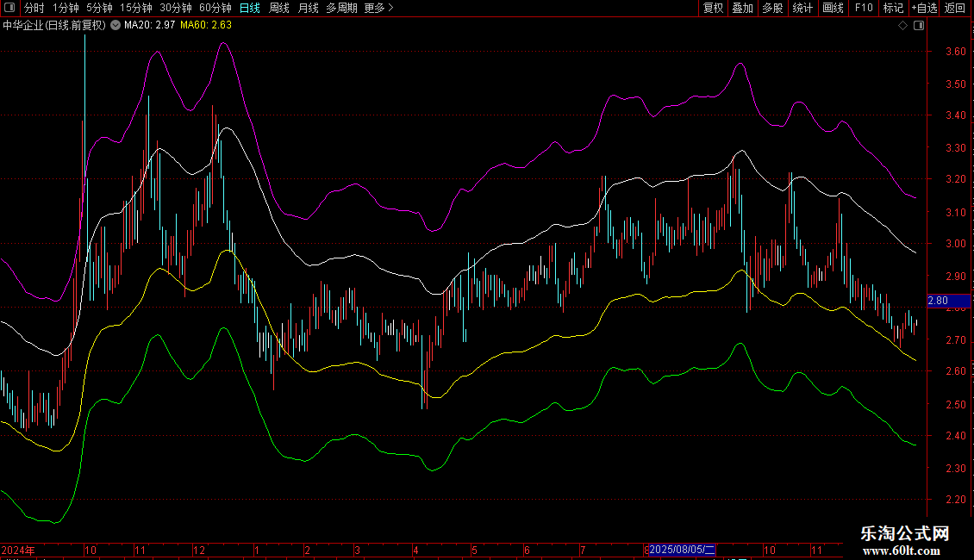Expand the 更多 more periods menu

click(379, 8)
